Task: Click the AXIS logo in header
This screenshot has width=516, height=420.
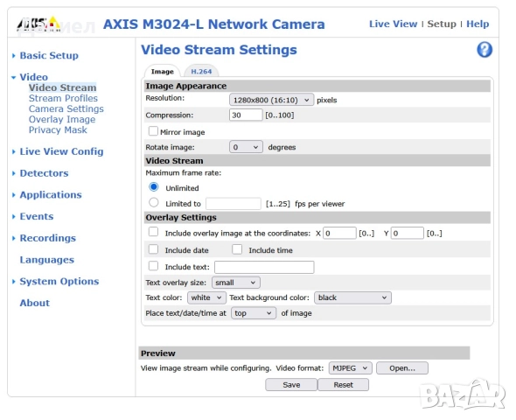Action: 38,24
